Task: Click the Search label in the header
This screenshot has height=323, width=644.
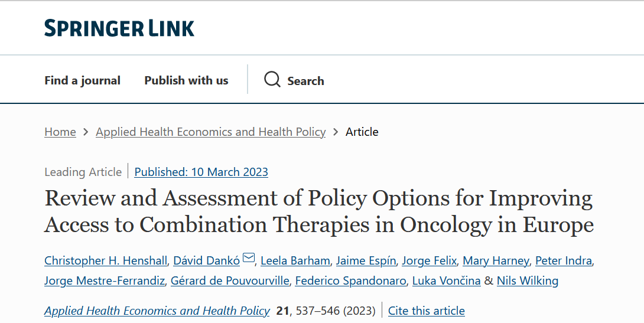Action: click(x=305, y=81)
